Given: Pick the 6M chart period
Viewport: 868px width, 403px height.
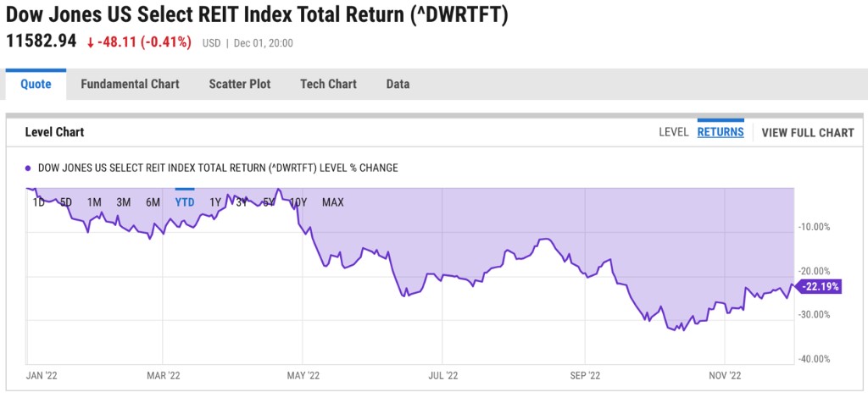Looking at the screenshot, I should (x=153, y=202).
